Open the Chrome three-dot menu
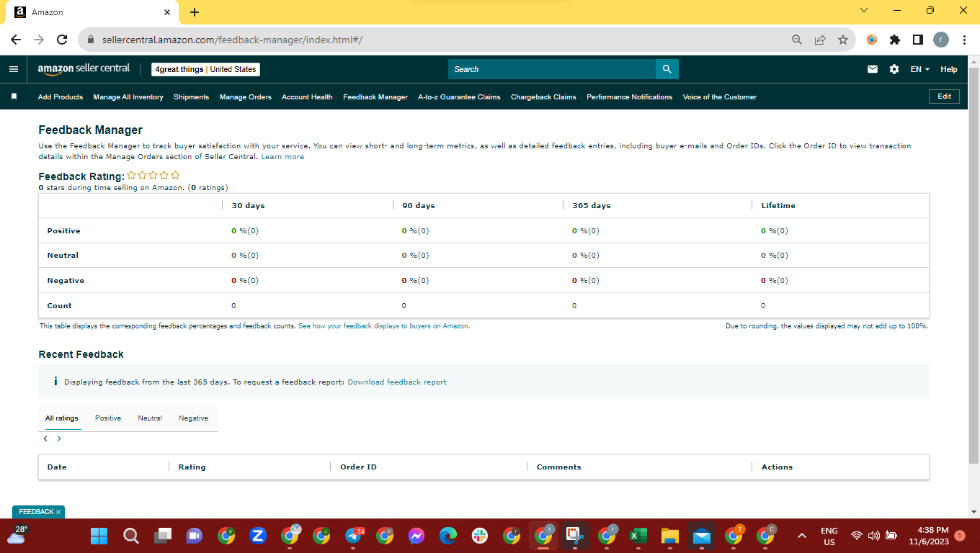980x553 pixels. (964, 40)
